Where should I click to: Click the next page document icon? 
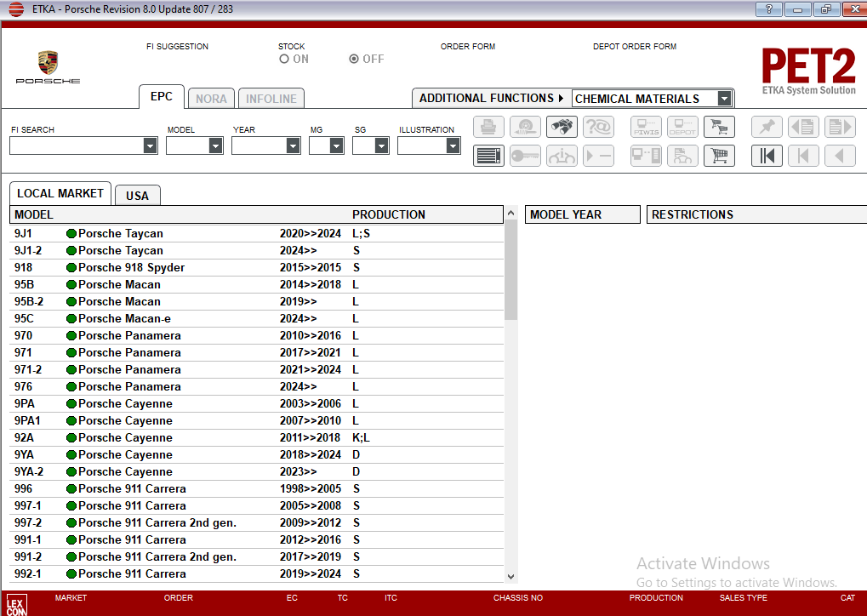pyautogui.click(x=840, y=127)
